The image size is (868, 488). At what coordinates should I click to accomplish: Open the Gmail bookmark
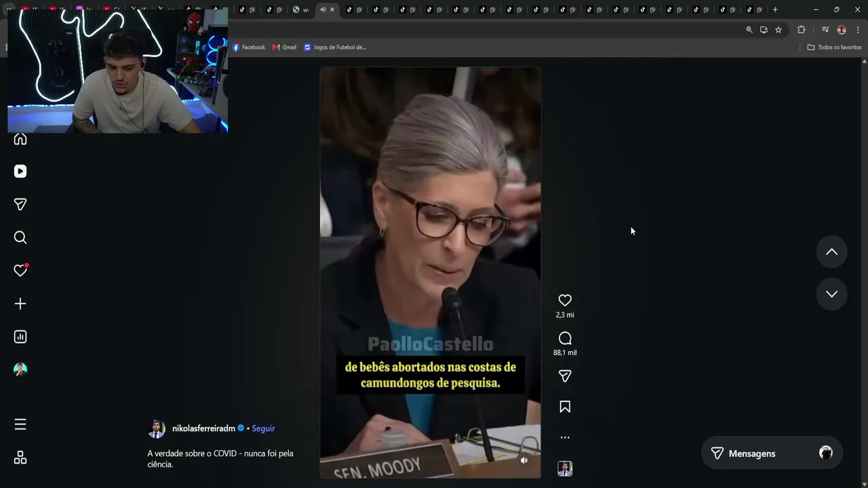285,47
